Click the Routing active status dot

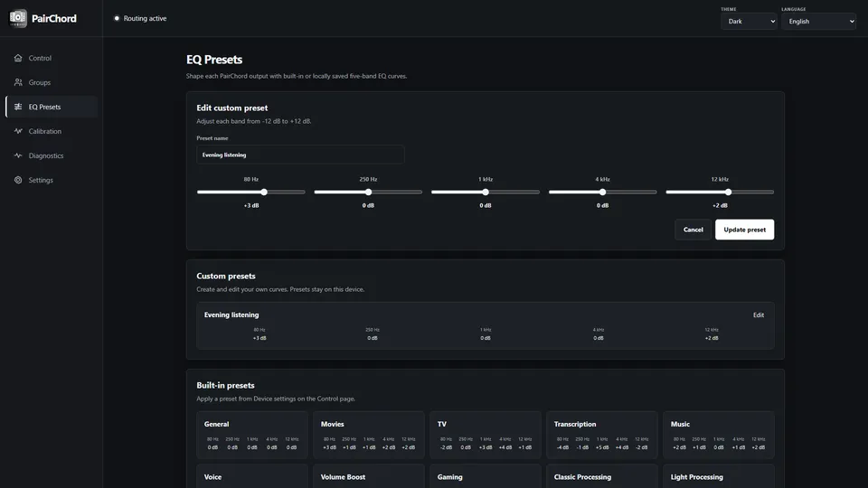point(117,18)
